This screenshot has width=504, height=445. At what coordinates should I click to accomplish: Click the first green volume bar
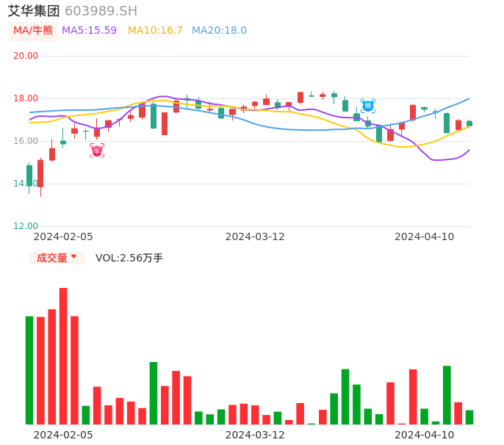pyautogui.click(x=29, y=370)
